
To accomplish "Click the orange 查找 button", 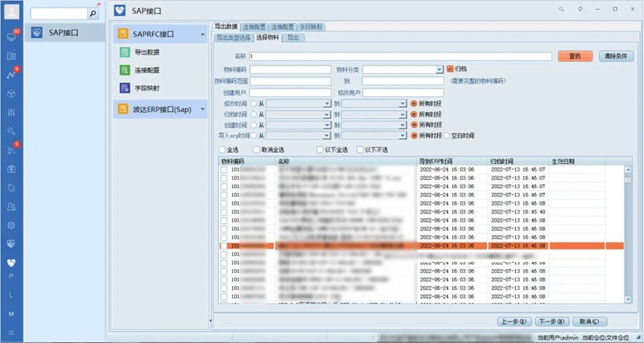I will (x=575, y=56).
